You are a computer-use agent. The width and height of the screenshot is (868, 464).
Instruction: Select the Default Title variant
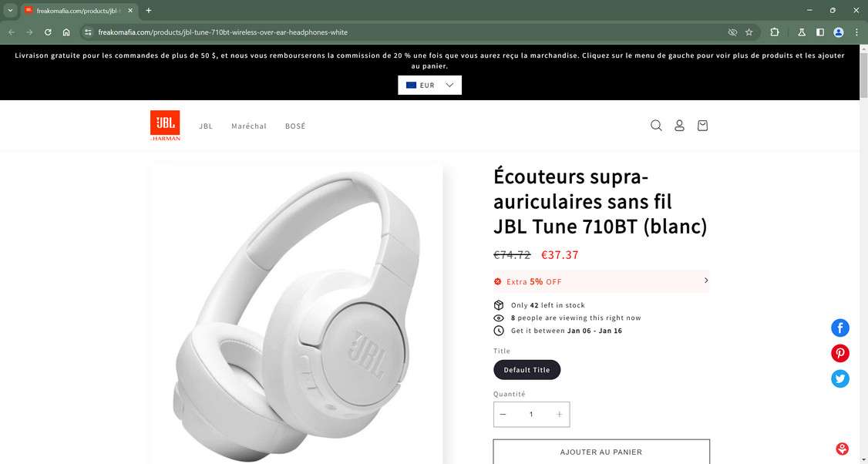pos(527,370)
